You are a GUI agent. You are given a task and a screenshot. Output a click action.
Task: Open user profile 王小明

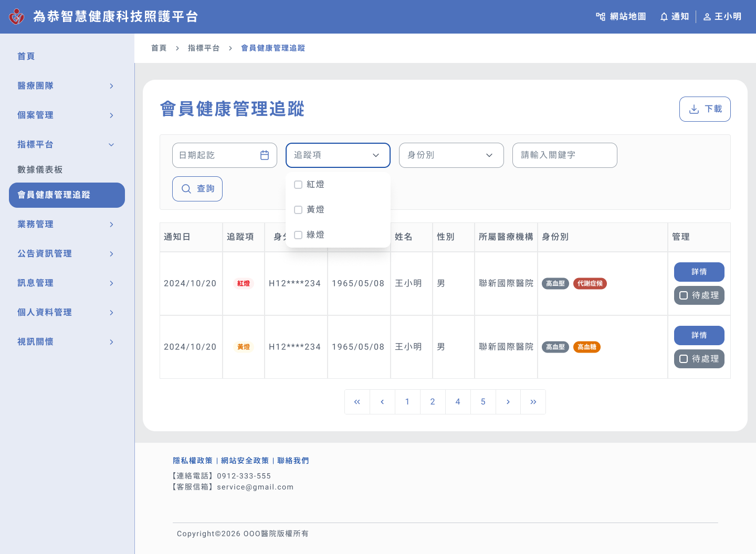722,17
